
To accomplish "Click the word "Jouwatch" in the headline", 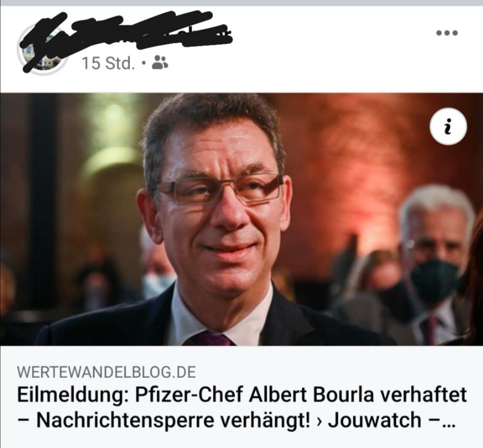I will click(374, 420).
